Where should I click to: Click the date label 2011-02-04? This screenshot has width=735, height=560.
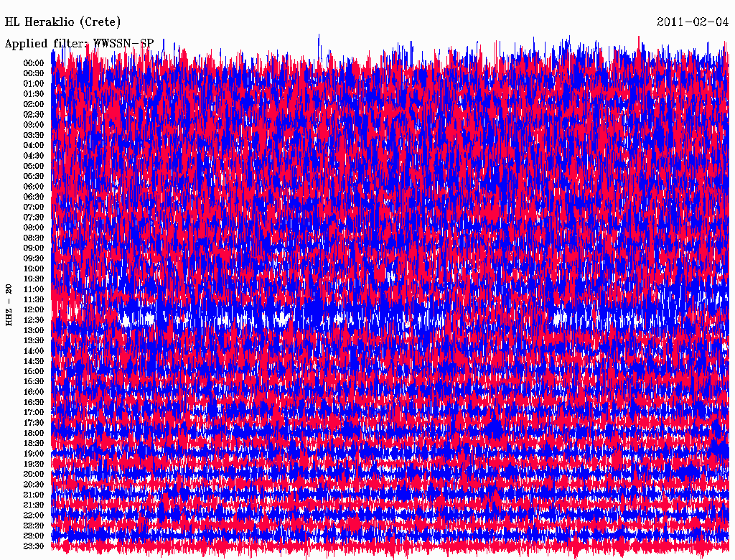(x=692, y=22)
